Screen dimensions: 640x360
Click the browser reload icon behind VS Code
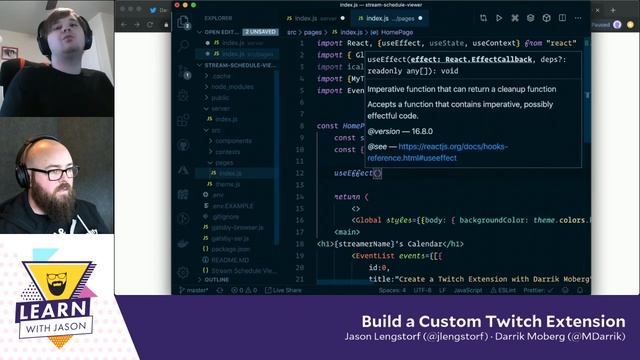(150, 24)
